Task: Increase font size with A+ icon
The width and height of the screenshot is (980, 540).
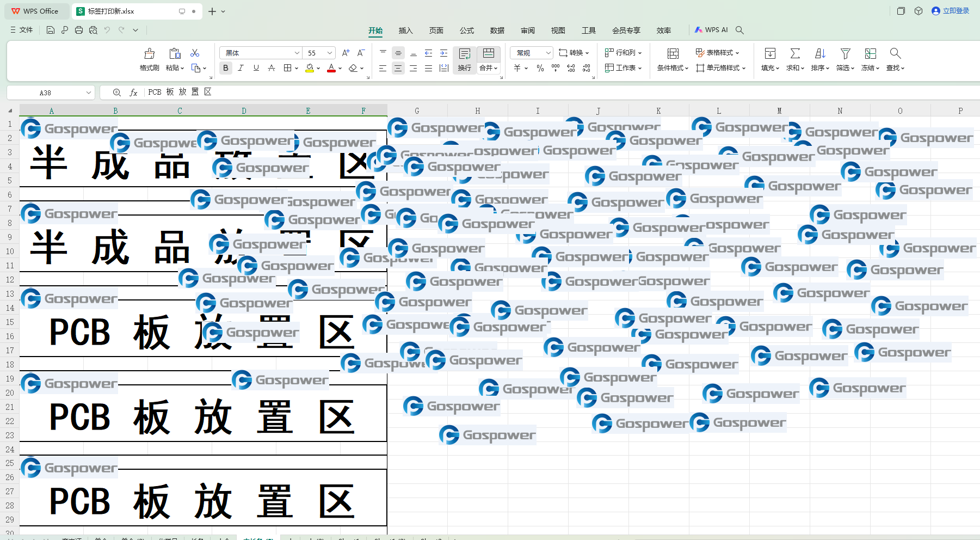Action: click(x=346, y=53)
